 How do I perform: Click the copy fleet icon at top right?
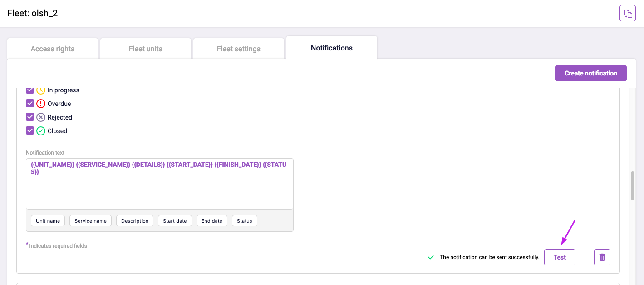pyautogui.click(x=627, y=13)
